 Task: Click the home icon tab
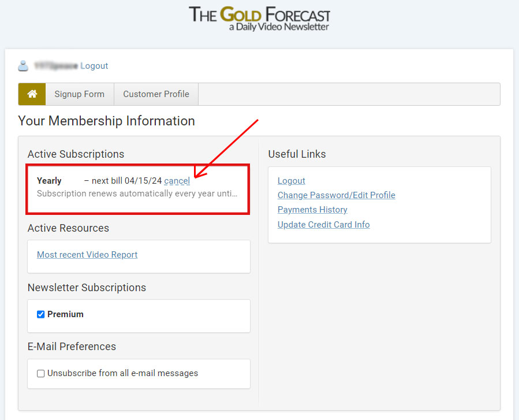pyautogui.click(x=32, y=94)
